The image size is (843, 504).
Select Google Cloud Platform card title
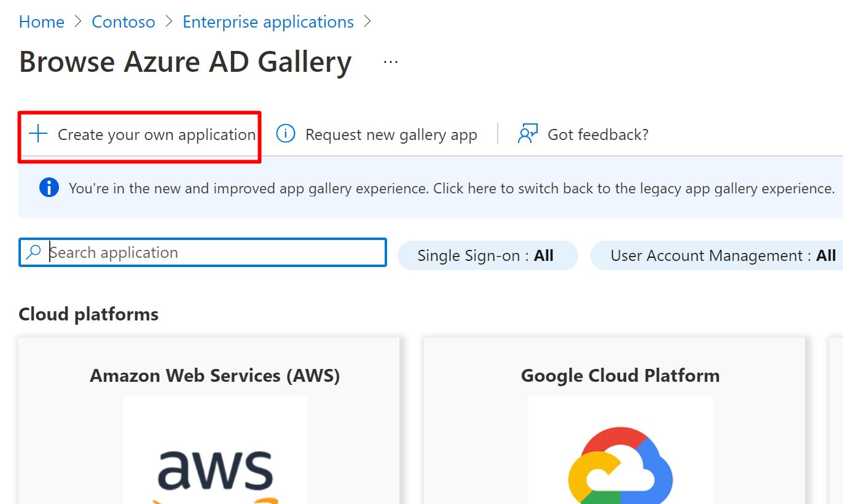coord(621,375)
